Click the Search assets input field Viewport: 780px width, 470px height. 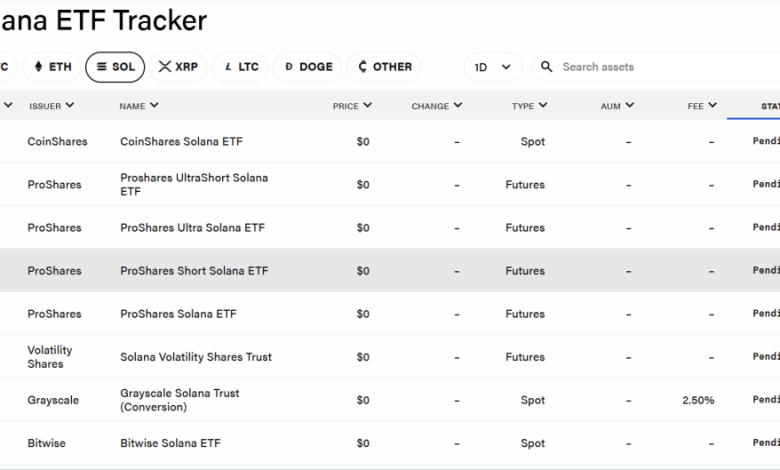(657, 67)
